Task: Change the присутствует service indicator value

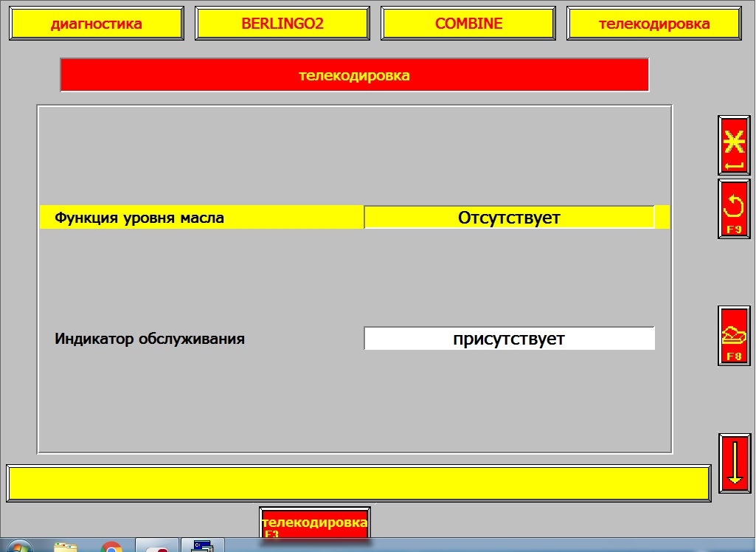Action: (x=509, y=338)
